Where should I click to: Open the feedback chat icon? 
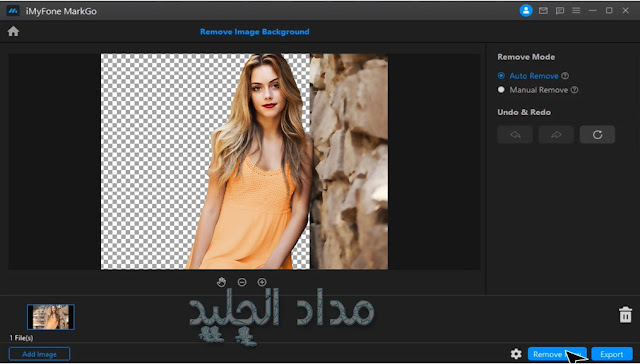[x=560, y=11]
